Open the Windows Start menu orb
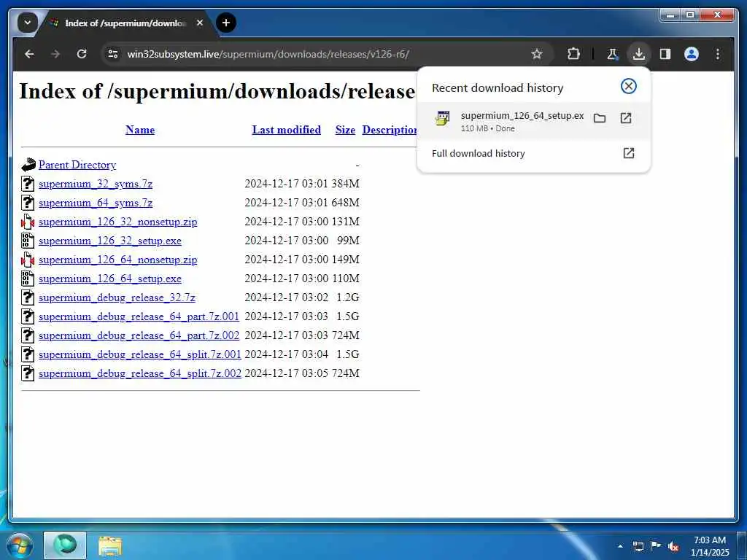Image resolution: width=747 pixels, height=560 pixels. point(20,545)
